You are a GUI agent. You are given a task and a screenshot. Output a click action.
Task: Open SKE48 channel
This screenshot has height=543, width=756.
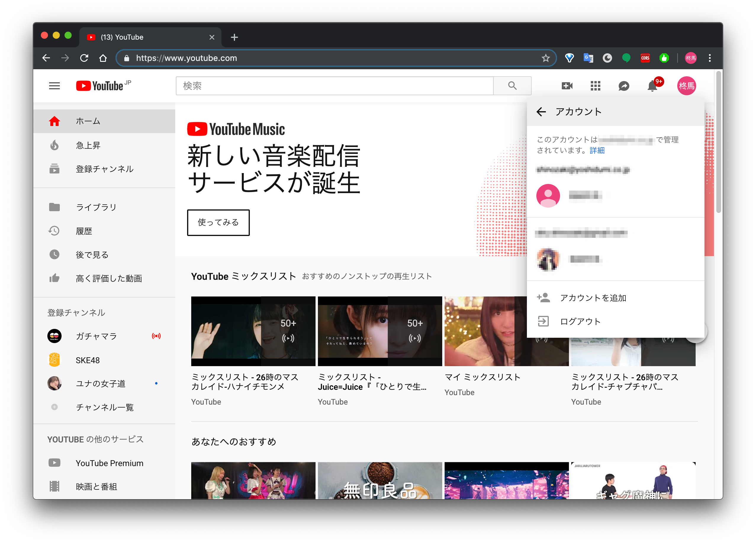[x=104, y=360]
